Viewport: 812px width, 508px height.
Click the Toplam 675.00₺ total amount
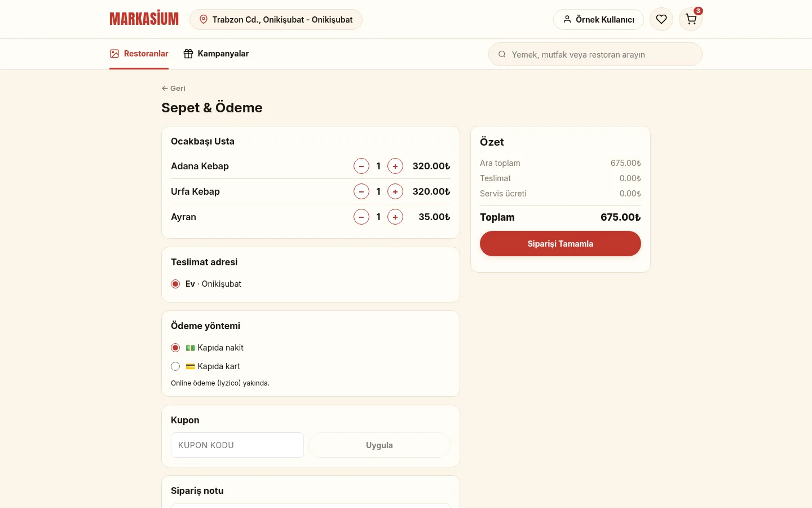point(620,217)
